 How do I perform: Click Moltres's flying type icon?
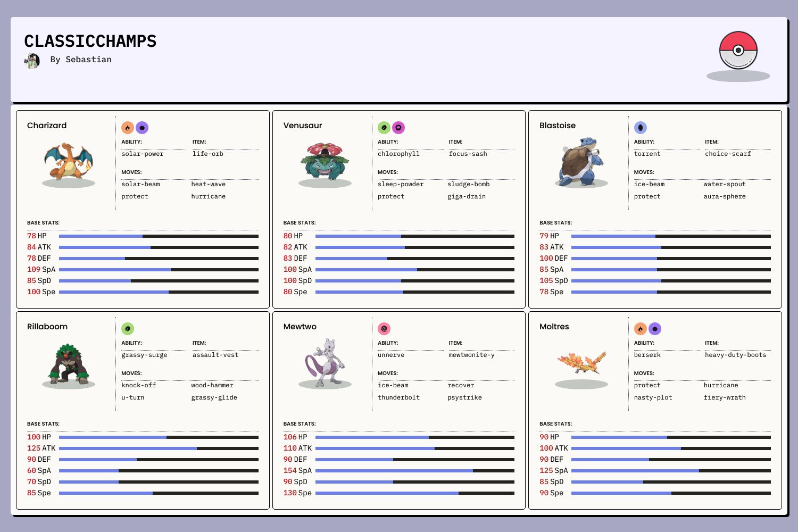coord(655,329)
